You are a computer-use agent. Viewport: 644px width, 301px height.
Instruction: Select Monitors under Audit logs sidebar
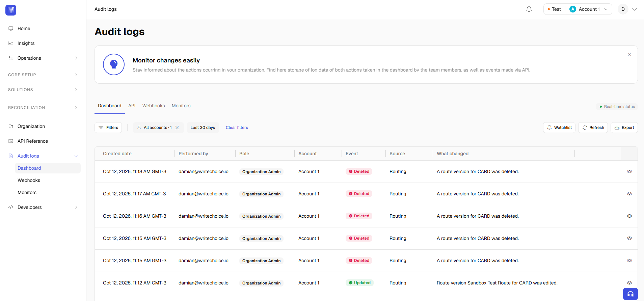(x=27, y=192)
